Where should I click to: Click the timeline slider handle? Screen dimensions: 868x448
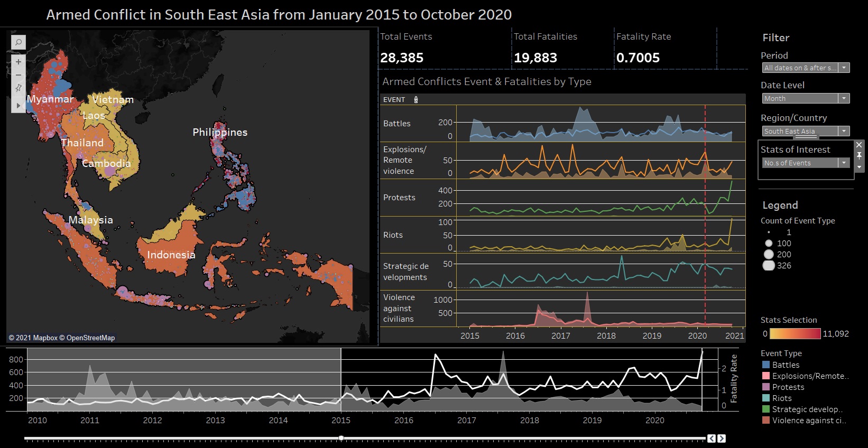(x=341, y=438)
